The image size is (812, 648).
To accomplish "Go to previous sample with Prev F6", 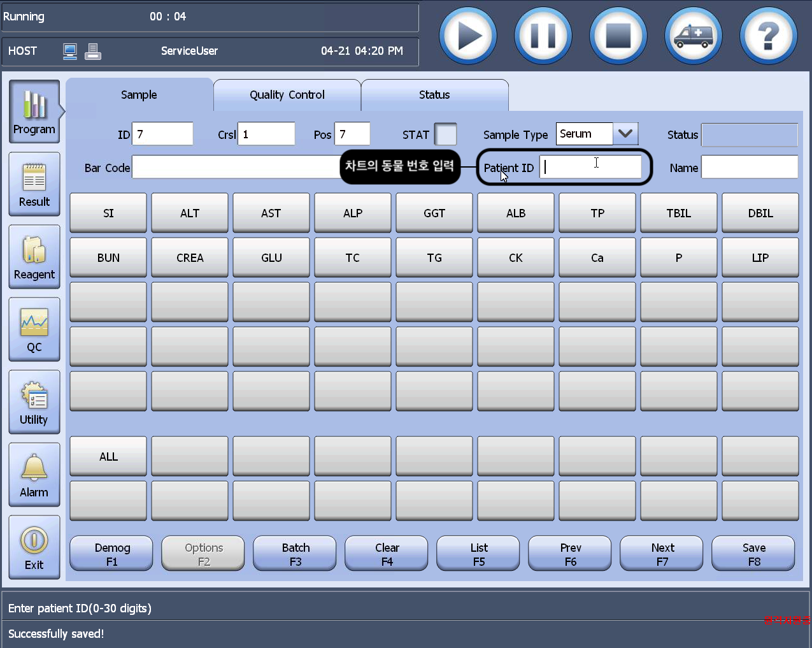I will (570, 554).
